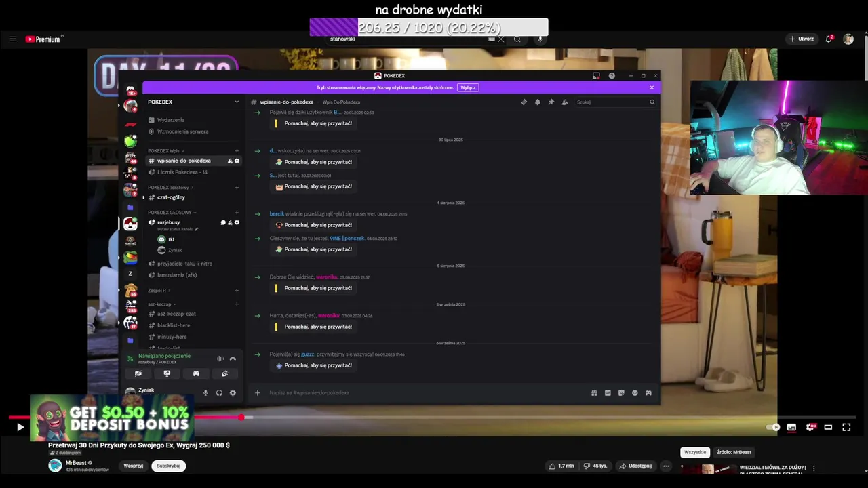Show pinned messages in Discord header

click(x=551, y=102)
